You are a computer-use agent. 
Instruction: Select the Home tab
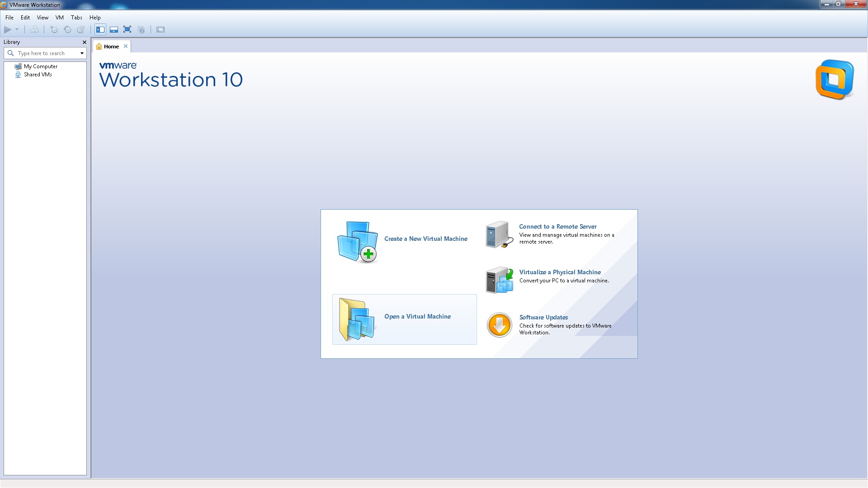(x=111, y=47)
